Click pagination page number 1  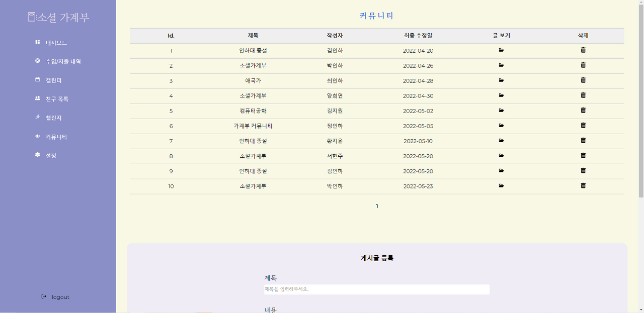pos(377,205)
